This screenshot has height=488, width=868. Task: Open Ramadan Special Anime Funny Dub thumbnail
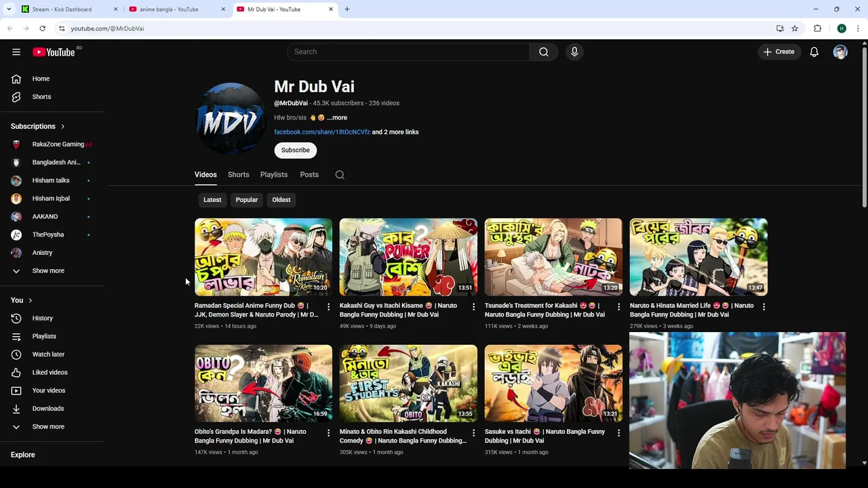pos(263,257)
